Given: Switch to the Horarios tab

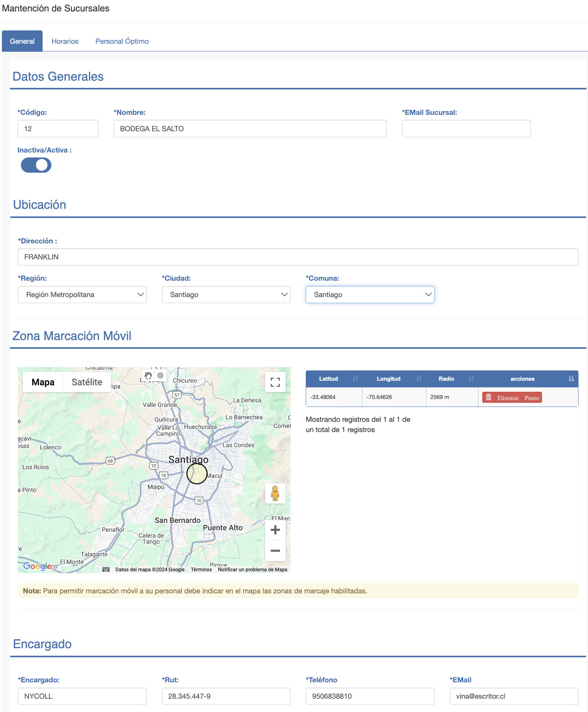Looking at the screenshot, I should pos(65,41).
